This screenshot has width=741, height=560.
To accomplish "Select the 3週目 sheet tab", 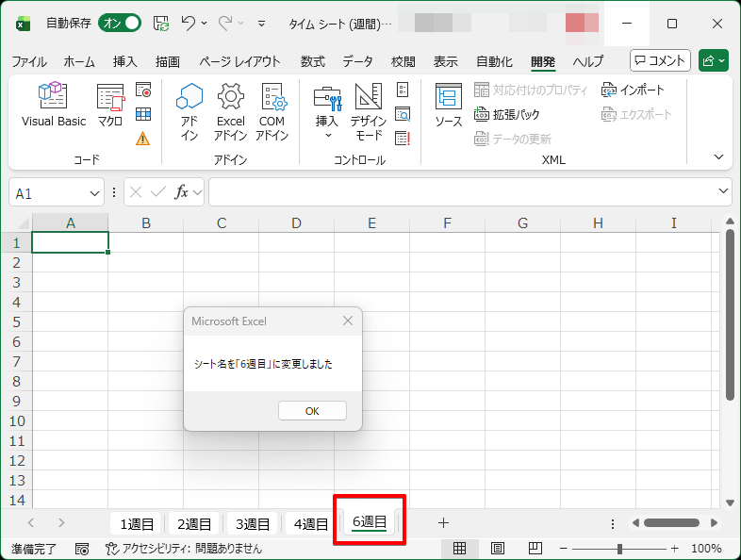I will [x=253, y=524].
